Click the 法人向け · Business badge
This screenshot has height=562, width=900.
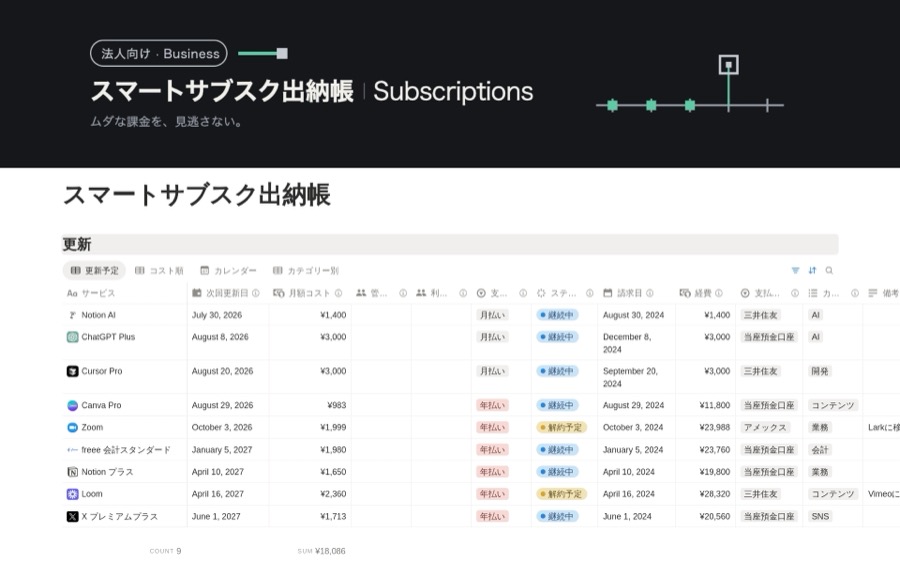(x=159, y=53)
